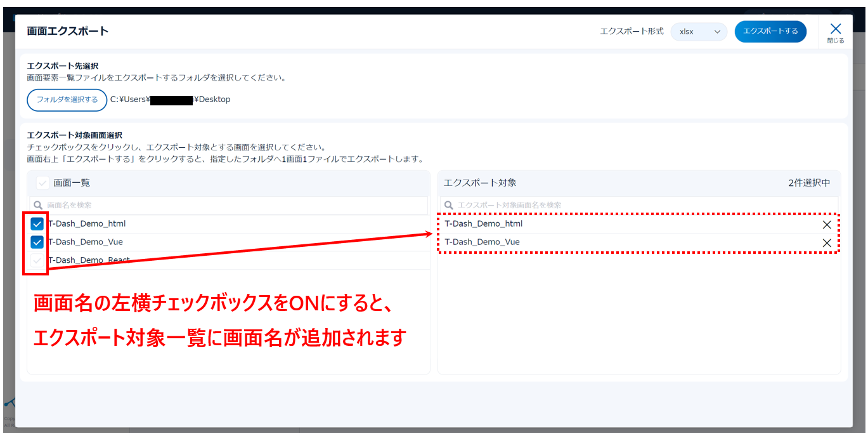Close the 画面エクスポート dialog with the X icon
The width and height of the screenshot is (868, 436).
tap(835, 29)
